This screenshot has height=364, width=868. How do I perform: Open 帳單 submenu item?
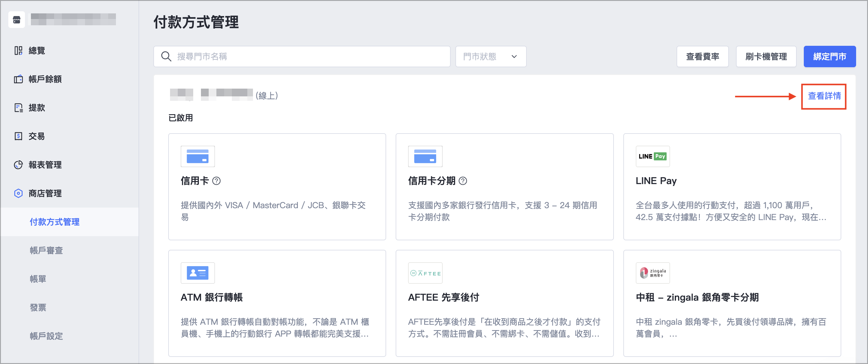click(38, 279)
